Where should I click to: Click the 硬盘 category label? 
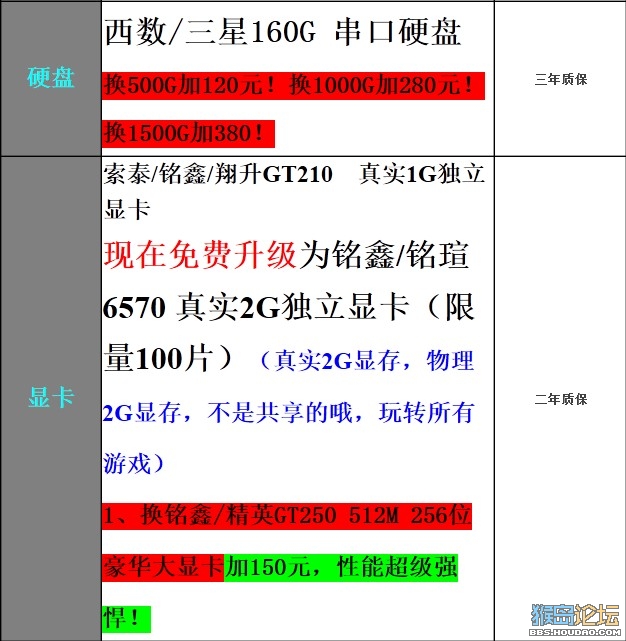[x=51, y=78]
